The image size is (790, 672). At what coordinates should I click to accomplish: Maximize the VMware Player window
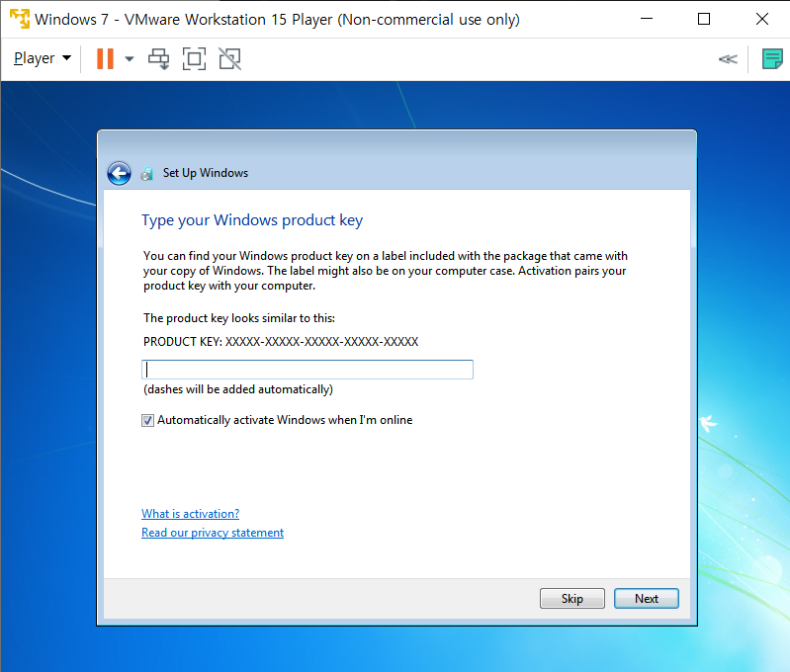point(704,19)
